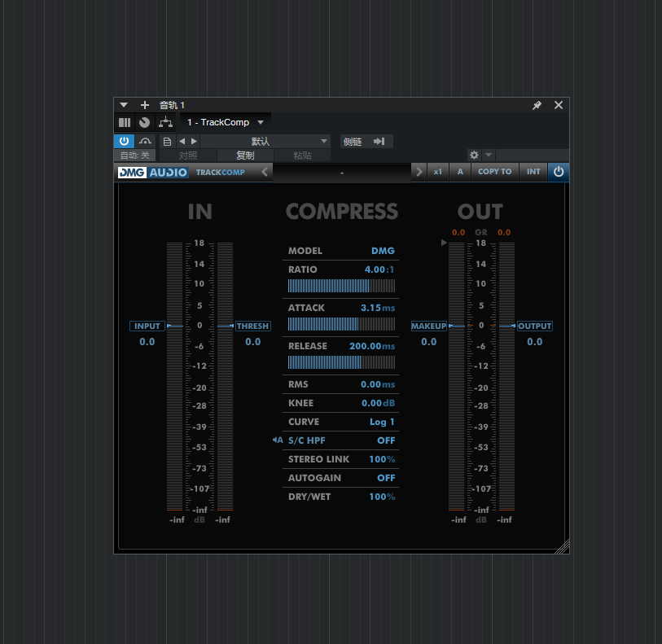Click the 复制 copy menu item
This screenshot has height=644, width=662.
(x=245, y=156)
